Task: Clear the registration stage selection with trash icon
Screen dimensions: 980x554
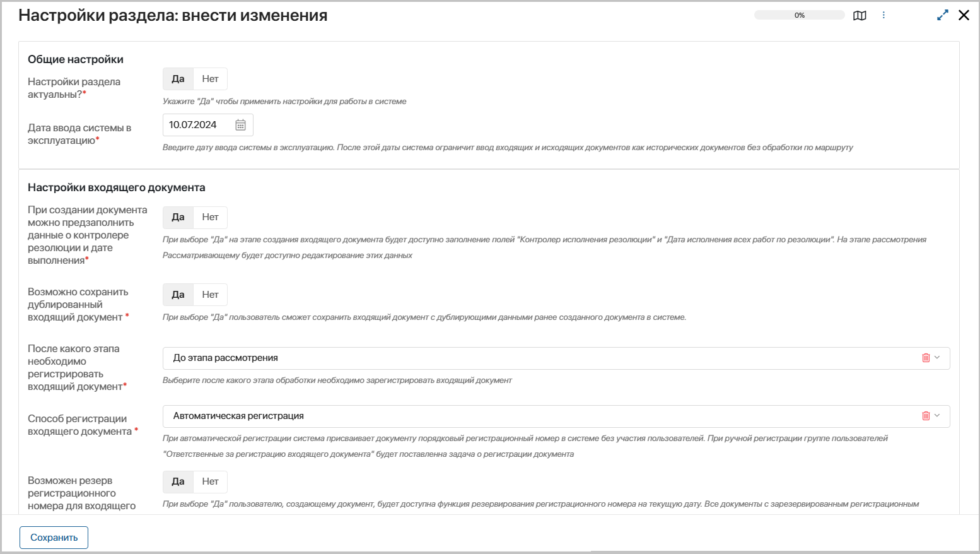Action: 926,358
